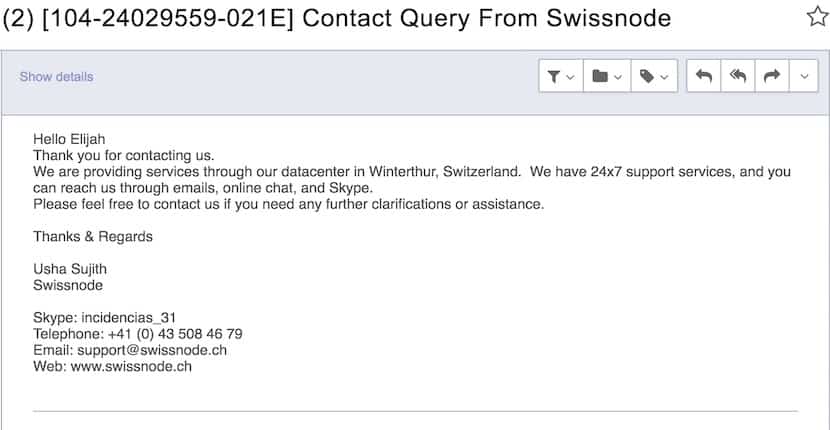This screenshot has height=430, width=830.
Task: Click the tag label icon
Action: coord(647,76)
